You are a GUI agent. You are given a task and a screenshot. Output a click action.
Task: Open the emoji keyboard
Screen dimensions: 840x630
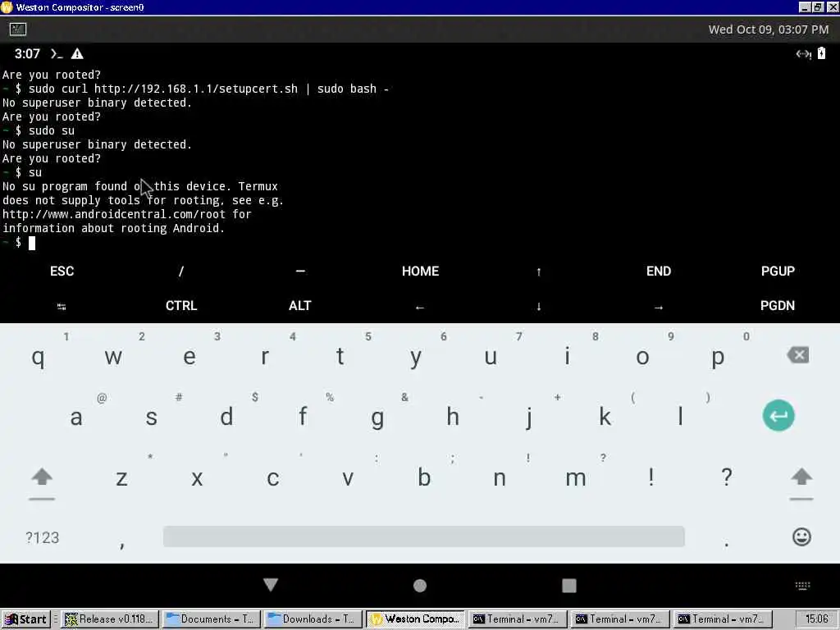[801, 536]
